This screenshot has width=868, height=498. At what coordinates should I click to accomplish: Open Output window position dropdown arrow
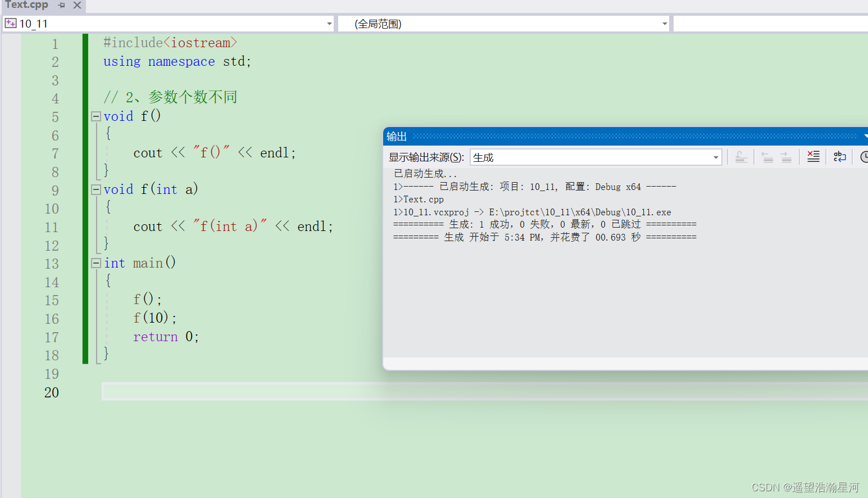coord(866,137)
